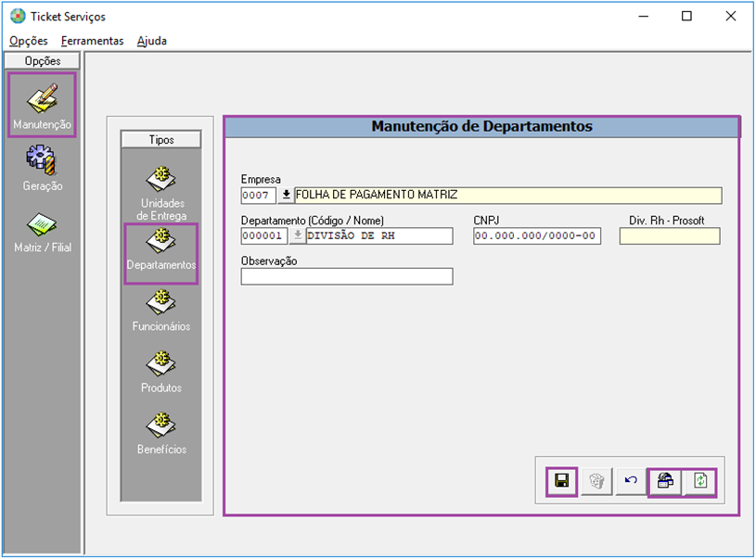Open the Ajuda menu
756x559 pixels.
(x=152, y=41)
